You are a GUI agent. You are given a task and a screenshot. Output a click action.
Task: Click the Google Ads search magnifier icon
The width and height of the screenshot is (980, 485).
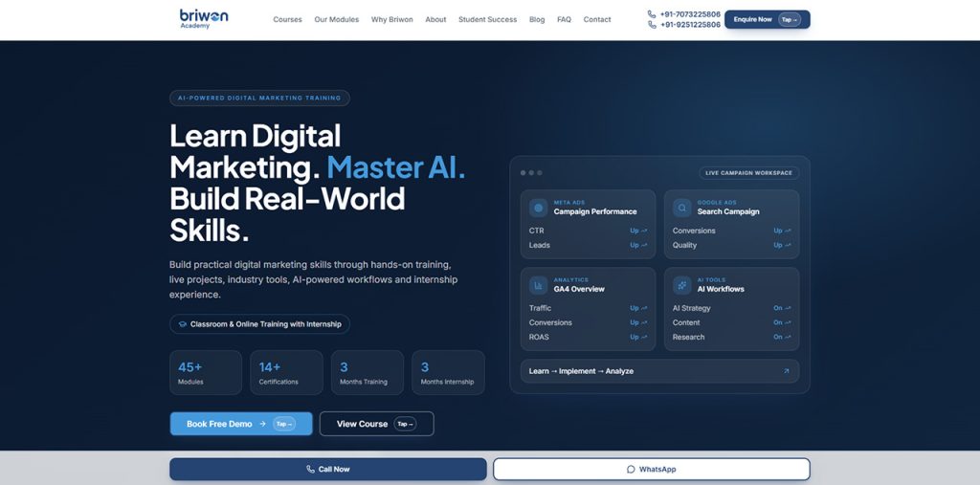[681, 208]
